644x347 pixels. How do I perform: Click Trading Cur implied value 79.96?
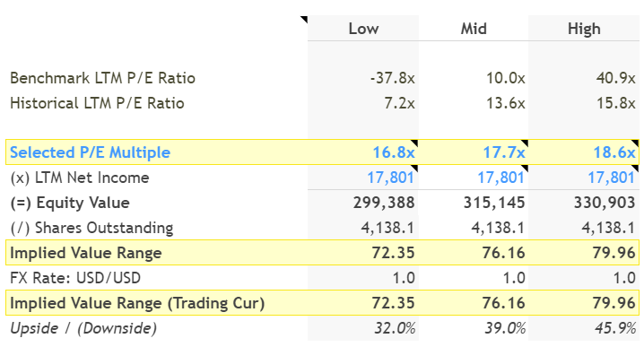(614, 303)
